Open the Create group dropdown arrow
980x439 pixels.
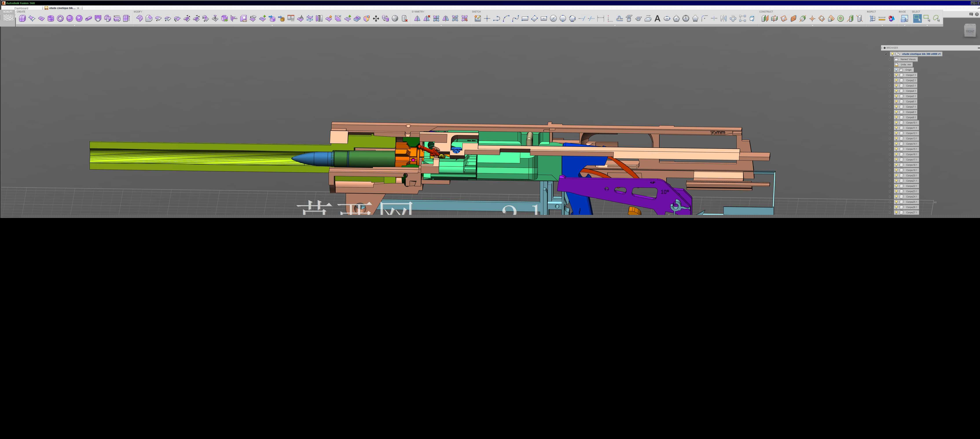coord(75,26)
